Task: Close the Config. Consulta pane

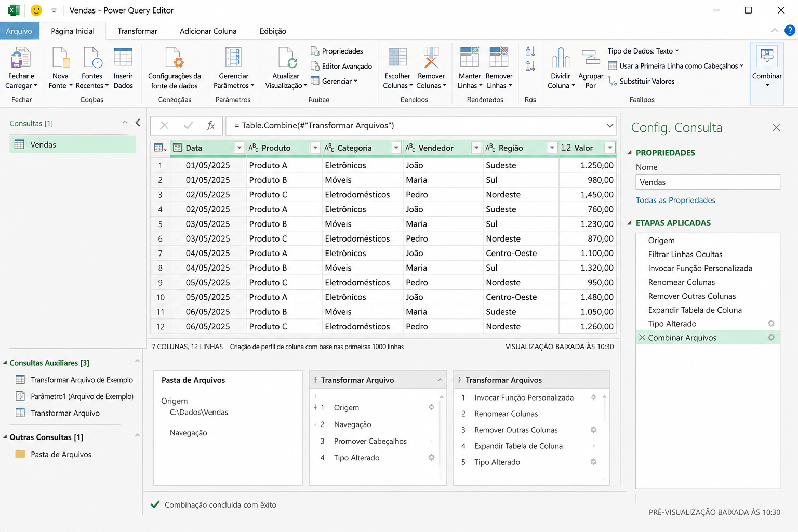Action: point(776,127)
